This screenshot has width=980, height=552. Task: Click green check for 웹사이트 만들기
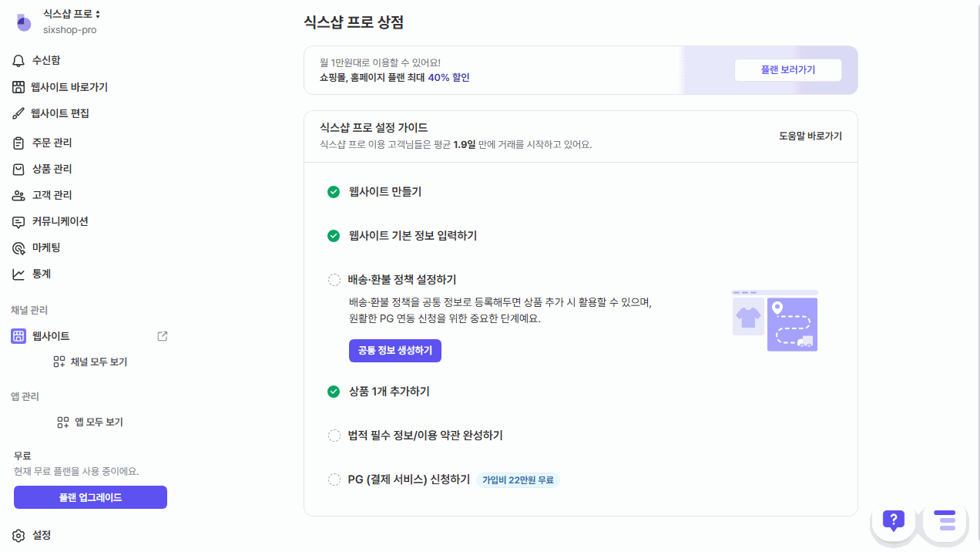[334, 192]
